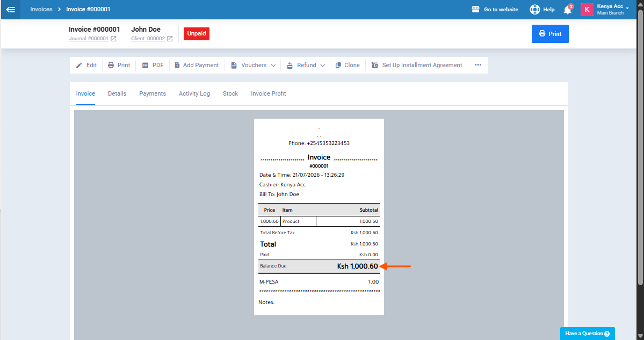The height and width of the screenshot is (340, 644).
Task: Open the notifications bell
Action: 568,10
